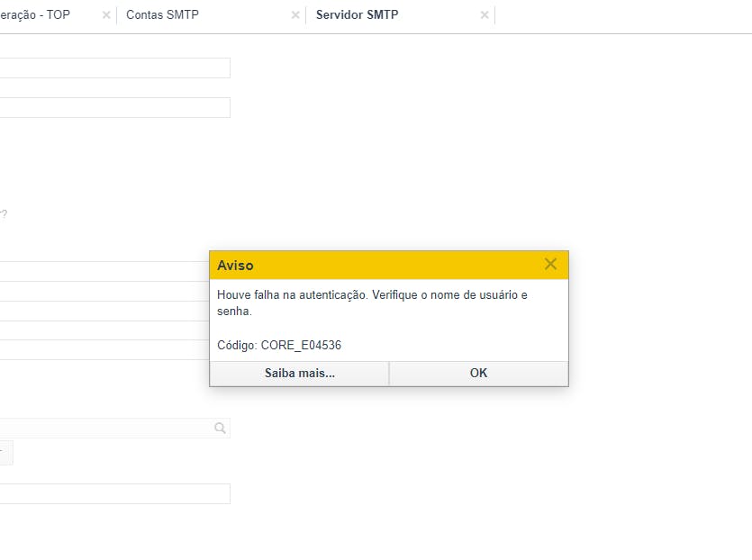The height and width of the screenshot is (560, 752).
Task: Click the second input field below the tabs
Action: tap(108, 108)
